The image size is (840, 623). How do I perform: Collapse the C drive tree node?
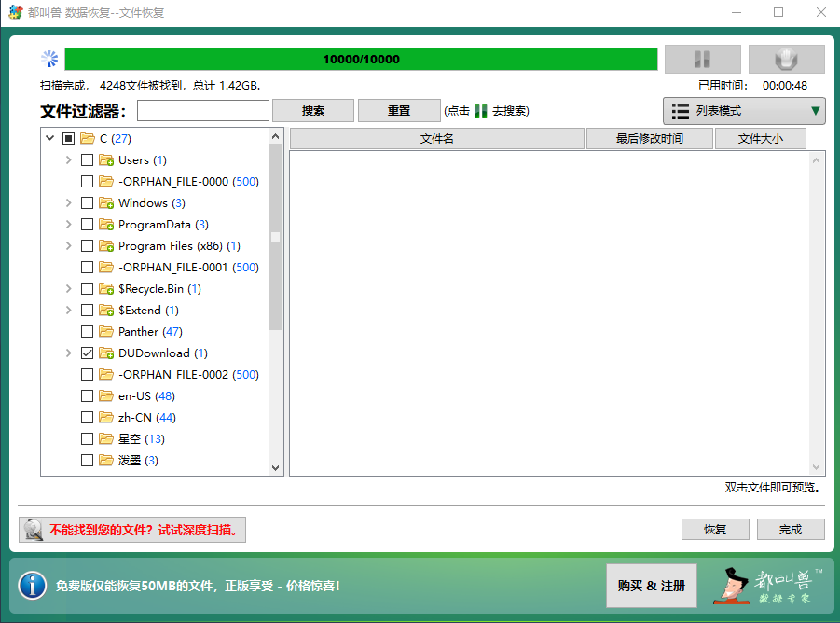click(49, 138)
